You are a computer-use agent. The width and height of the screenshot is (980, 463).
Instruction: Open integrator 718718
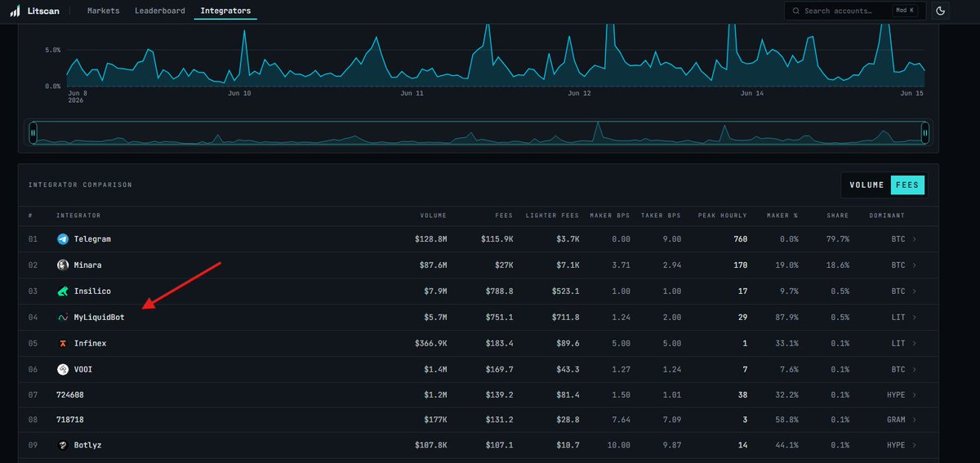[70, 420]
